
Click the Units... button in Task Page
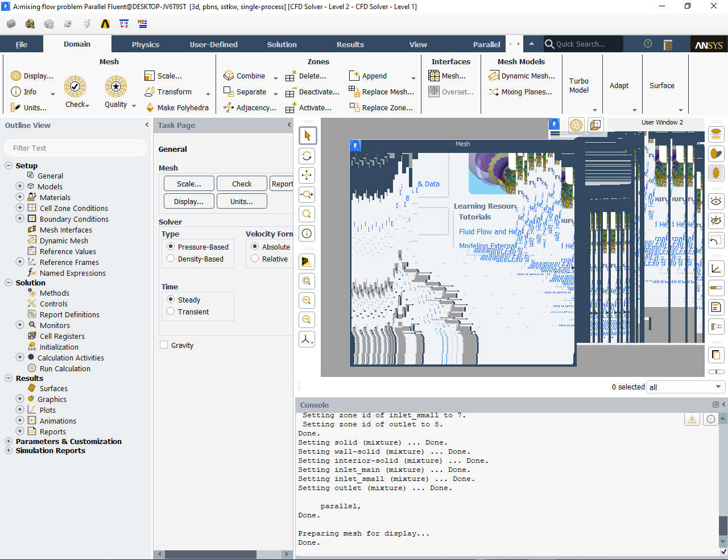242,201
